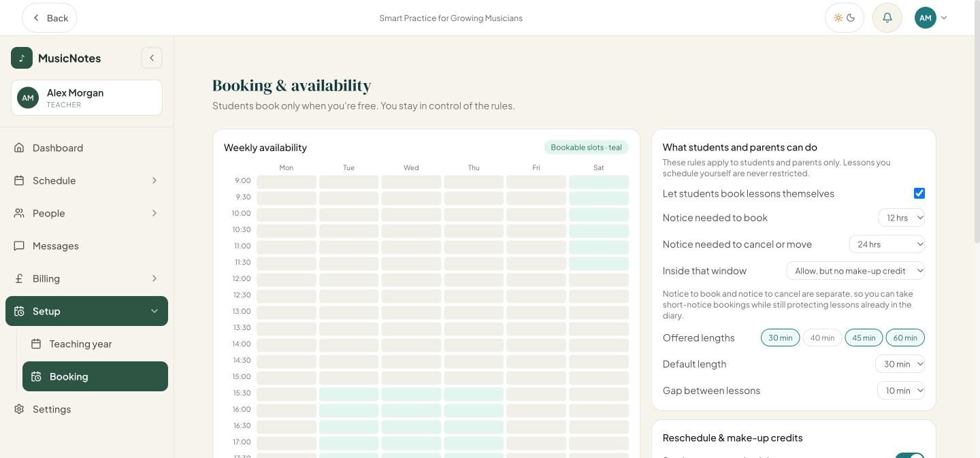Click the notifications bell icon
This screenshot has height=458, width=980.
[x=887, y=18]
